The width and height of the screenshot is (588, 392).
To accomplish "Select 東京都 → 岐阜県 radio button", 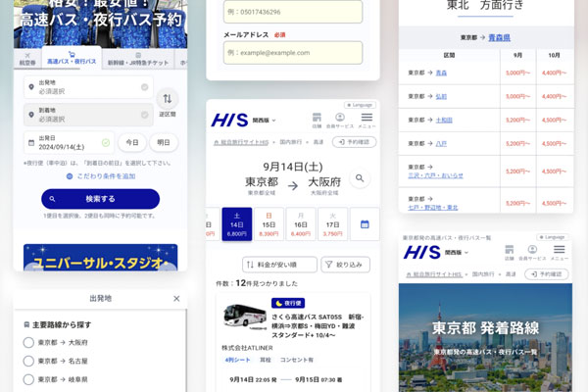I will [x=28, y=379].
